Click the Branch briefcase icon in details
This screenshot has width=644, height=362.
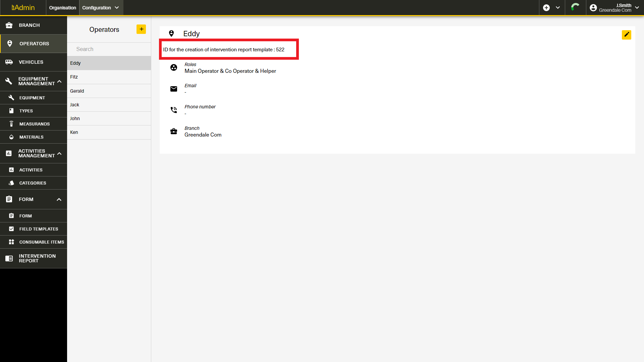click(174, 132)
